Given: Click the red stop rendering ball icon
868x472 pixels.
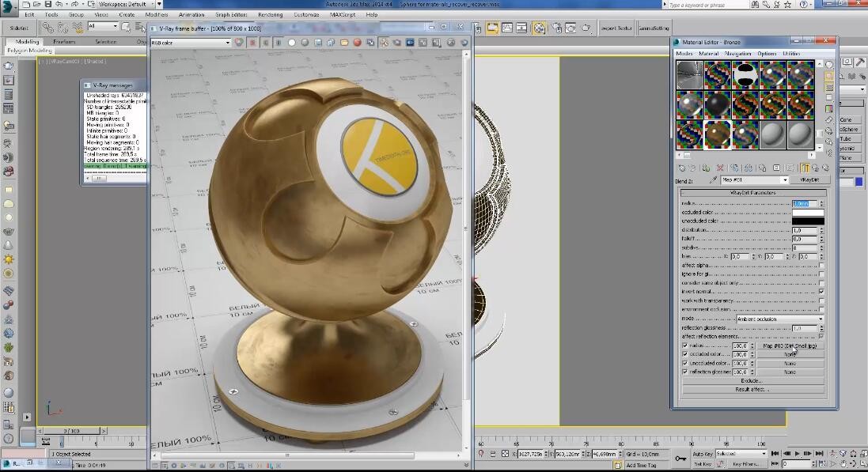Looking at the screenshot, I should (x=358, y=43).
